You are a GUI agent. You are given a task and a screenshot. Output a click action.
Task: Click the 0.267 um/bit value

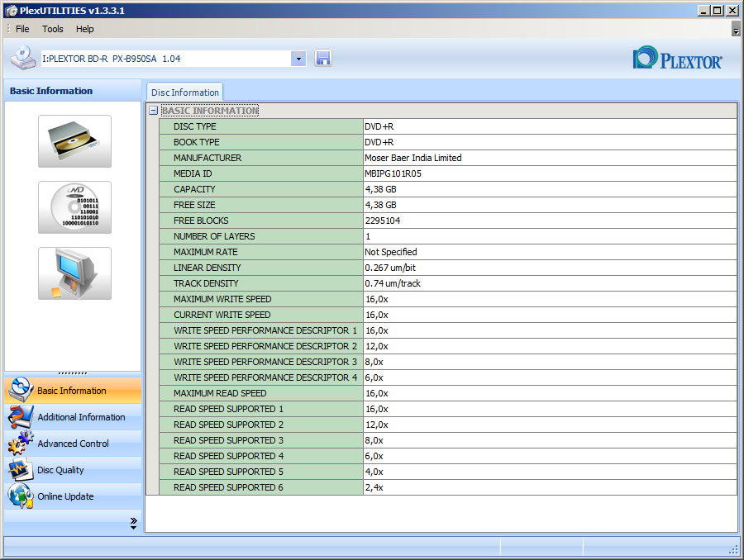click(x=390, y=268)
